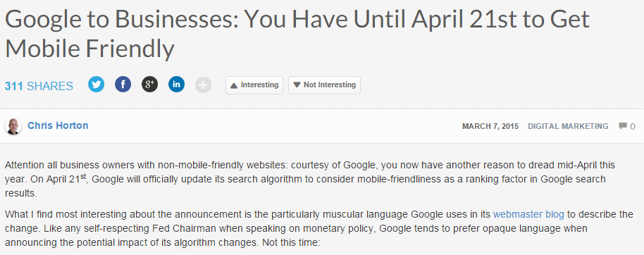Open the Digital Marketing category link

[x=568, y=126]
